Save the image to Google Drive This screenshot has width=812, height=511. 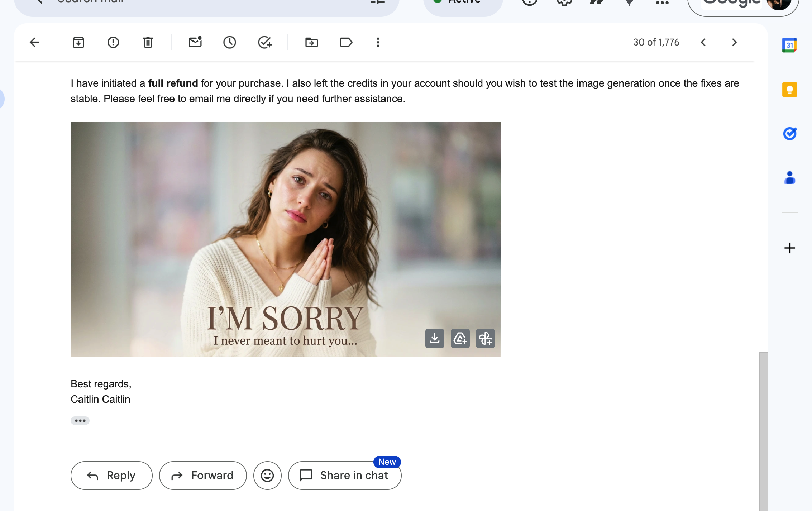point(460,338)
